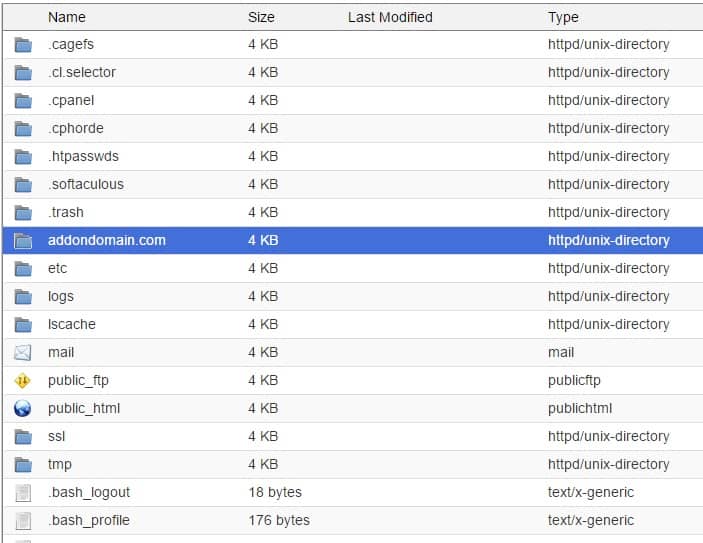
Task: Select the lscache folder name
Action: 72,324
